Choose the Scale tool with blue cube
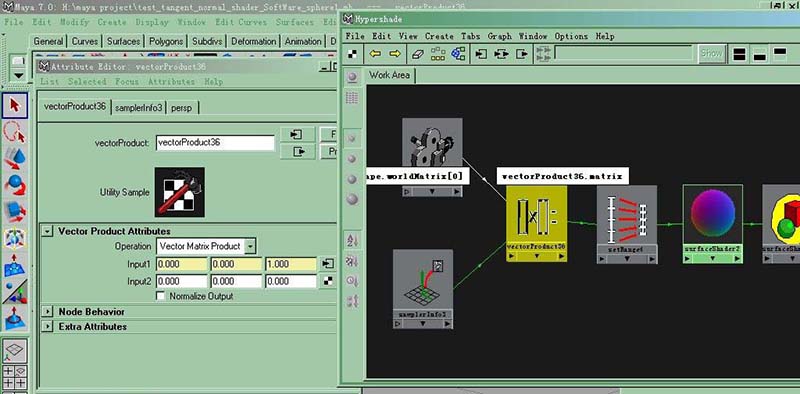 point(15,211)
